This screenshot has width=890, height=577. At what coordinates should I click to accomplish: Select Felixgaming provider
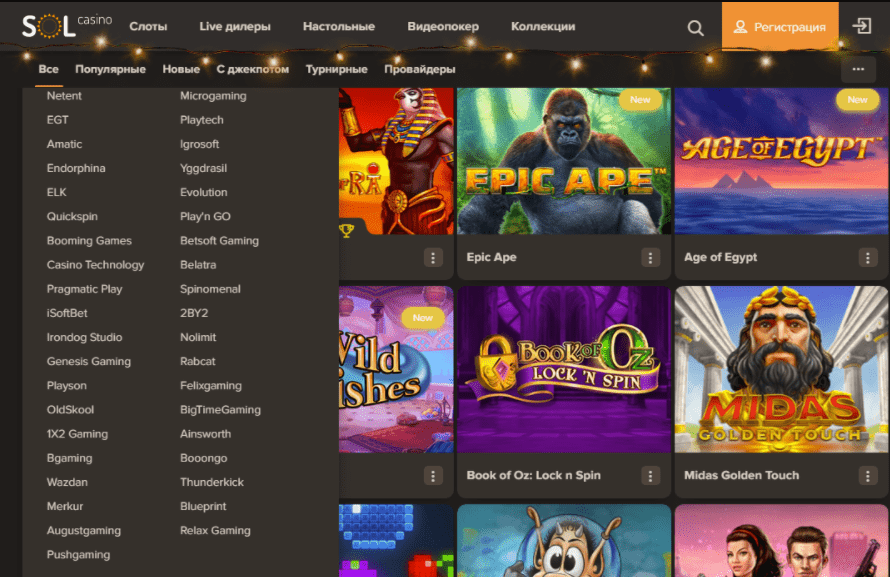click(x=211, y=386)
